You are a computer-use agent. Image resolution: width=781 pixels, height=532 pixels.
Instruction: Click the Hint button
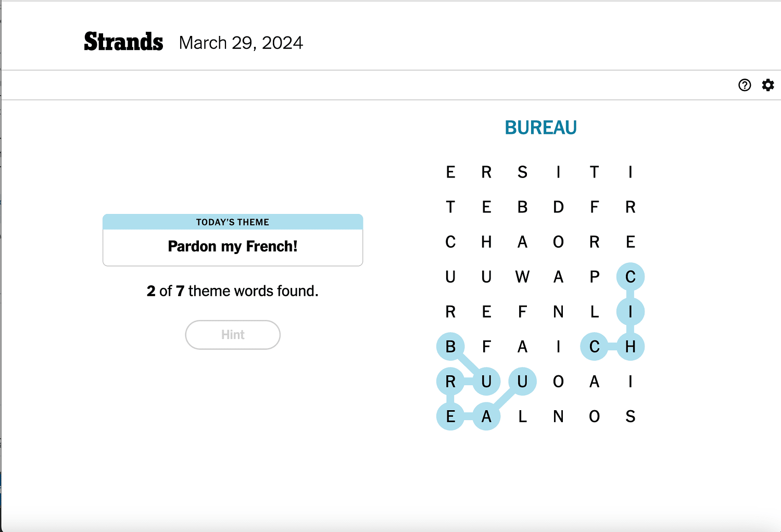tap(232, 335)
